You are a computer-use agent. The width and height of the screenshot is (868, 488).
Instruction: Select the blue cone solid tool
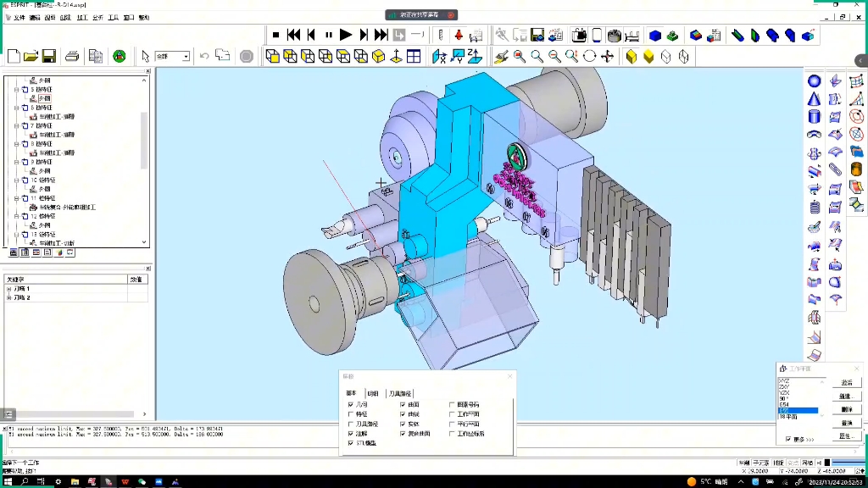[814, 99]
